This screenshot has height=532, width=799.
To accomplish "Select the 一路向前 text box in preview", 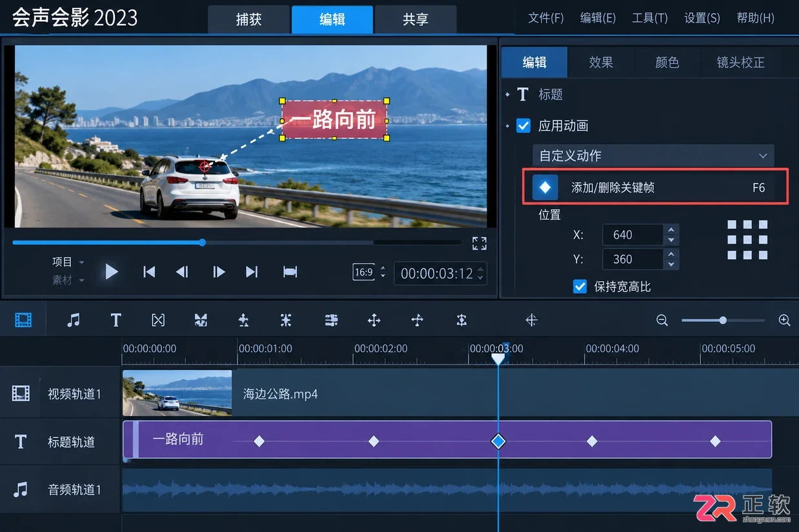I will click(334, 119).
